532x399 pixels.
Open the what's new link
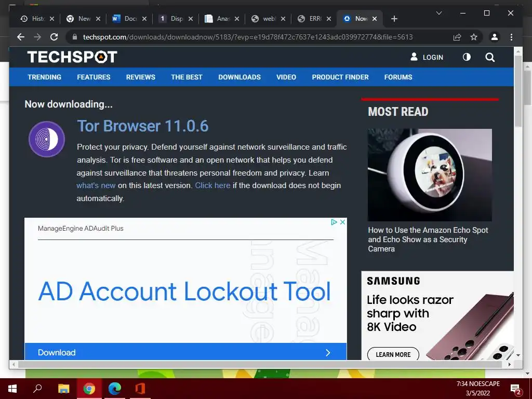click(96, 185)
